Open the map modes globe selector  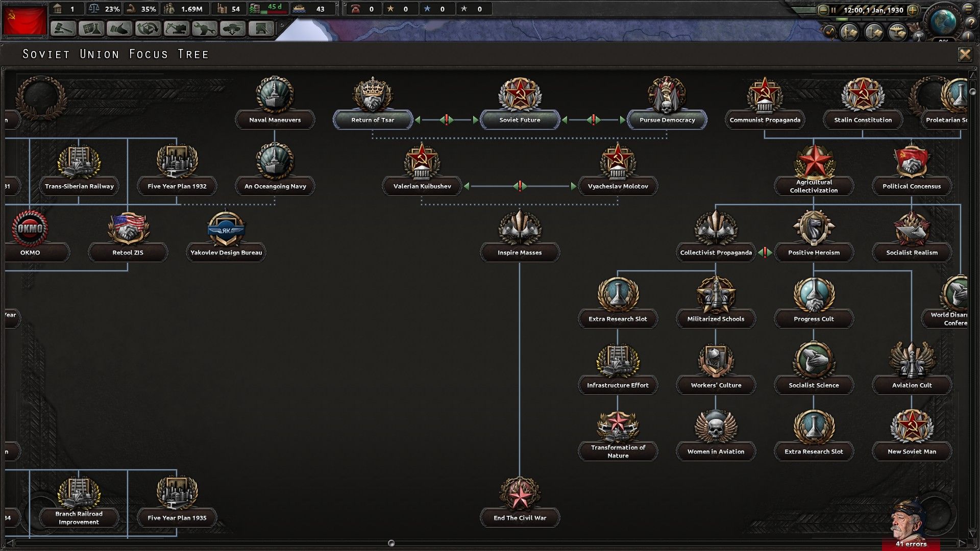[943, 21]
